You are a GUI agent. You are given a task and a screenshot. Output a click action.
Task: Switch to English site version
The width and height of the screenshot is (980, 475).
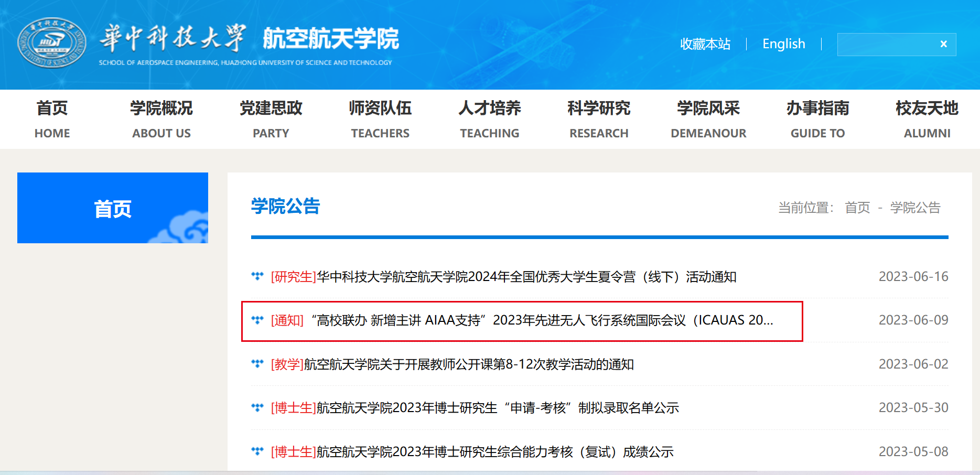tap(784, 44)
